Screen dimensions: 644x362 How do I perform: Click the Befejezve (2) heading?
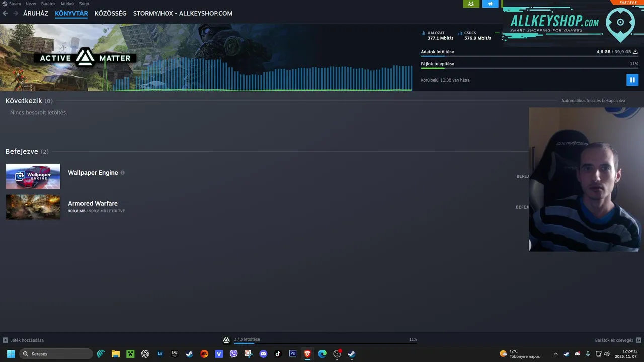pos(27,152)
